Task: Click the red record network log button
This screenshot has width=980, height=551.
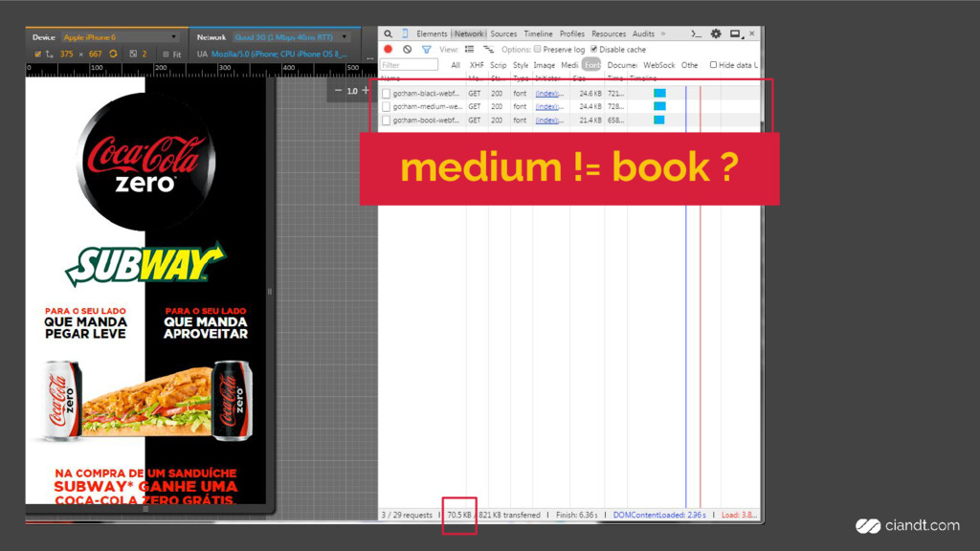Action: coord(389,49)
